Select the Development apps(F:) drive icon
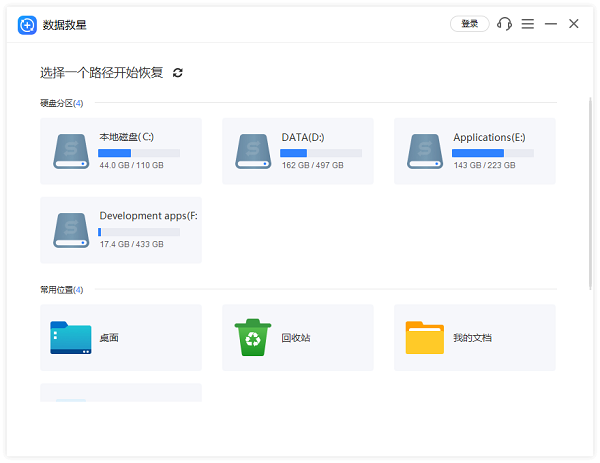Screen dimensions: 600x463 point(71,230)
